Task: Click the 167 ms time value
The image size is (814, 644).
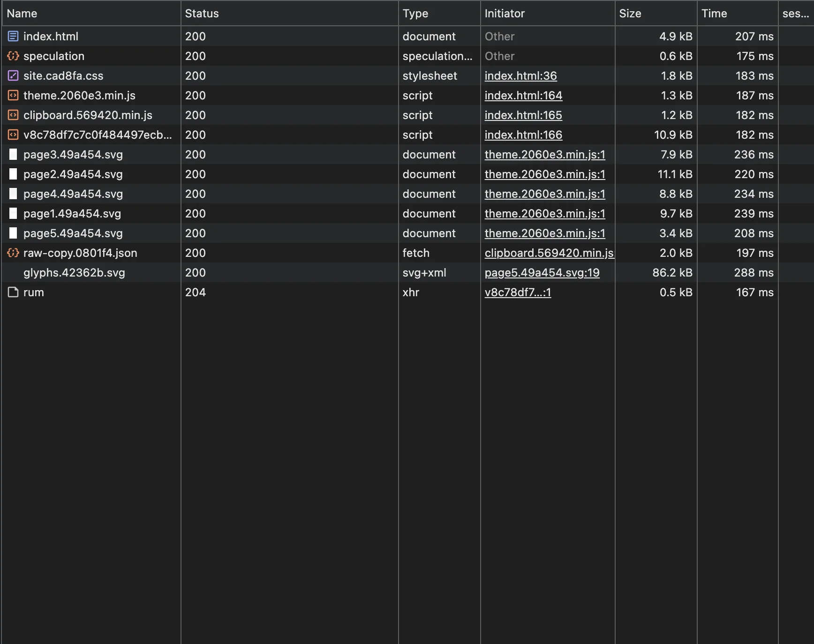Action: pos(755,292)
